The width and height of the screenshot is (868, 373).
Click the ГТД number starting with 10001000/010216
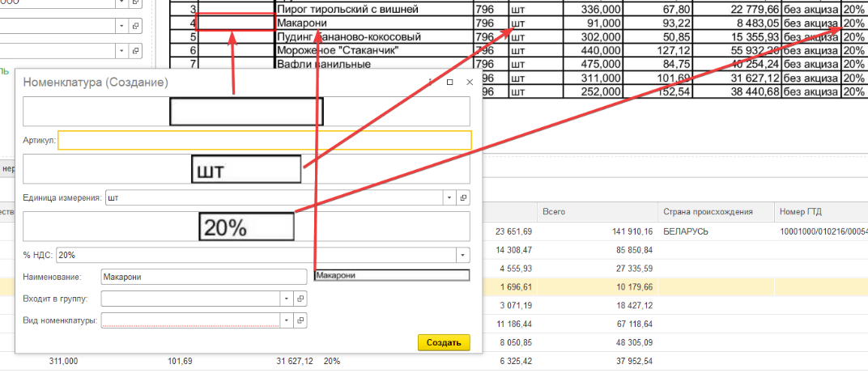[823, 231]
